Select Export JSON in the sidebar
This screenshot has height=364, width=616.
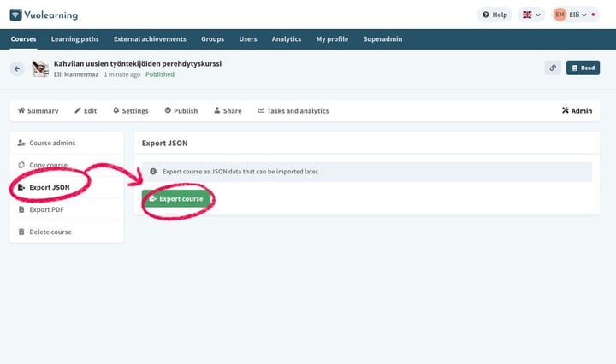pos(67,187)
